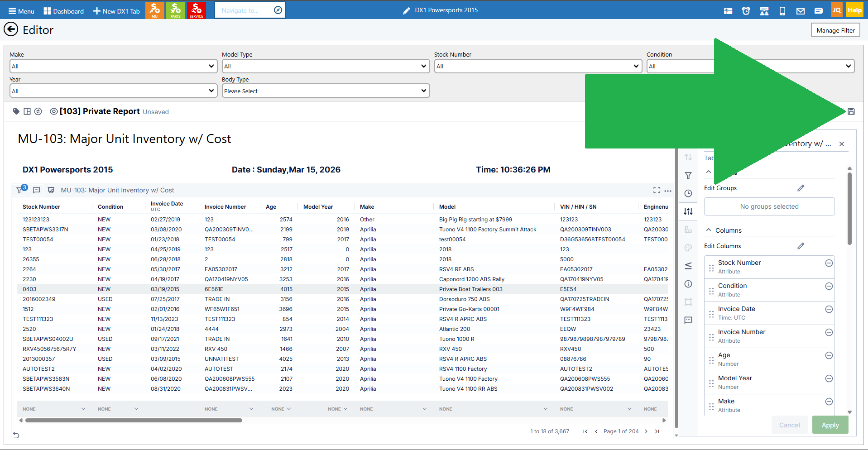Click the clock icon in the side toolbar
The height and width of the screenshot is (450, 868).
click(x=688, y=193)
